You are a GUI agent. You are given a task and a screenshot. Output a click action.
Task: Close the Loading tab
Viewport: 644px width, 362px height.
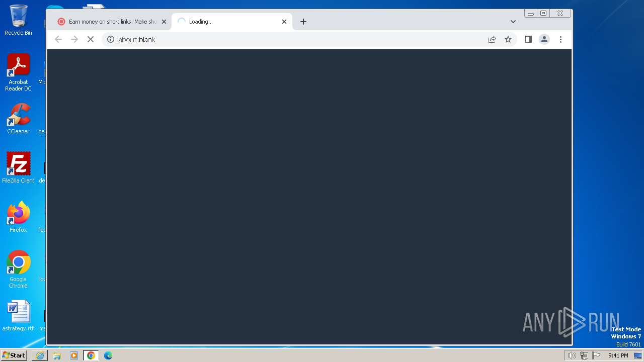[284, 22]
